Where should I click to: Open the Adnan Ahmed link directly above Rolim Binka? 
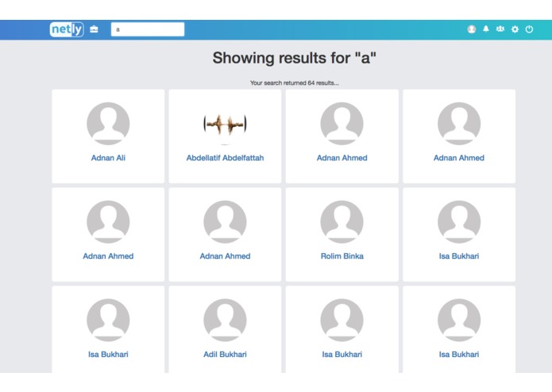pos(342,158)
